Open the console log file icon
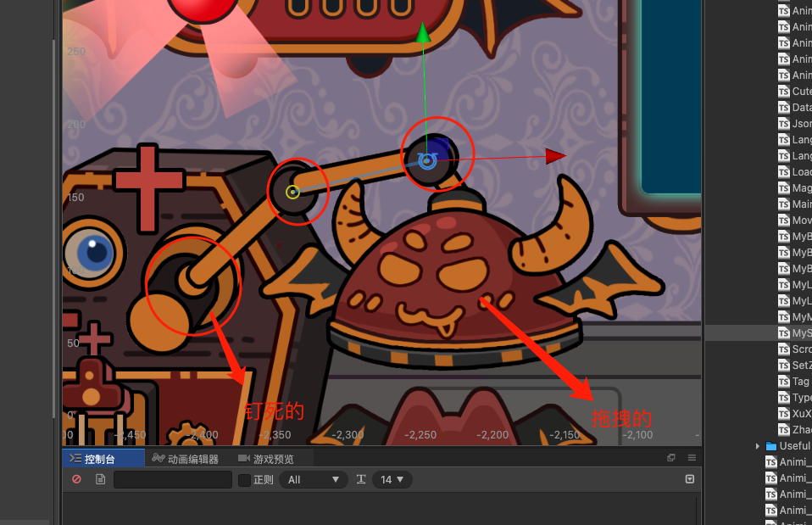The image size is (812, 525). pyautogui.click(x=101, y=479)
